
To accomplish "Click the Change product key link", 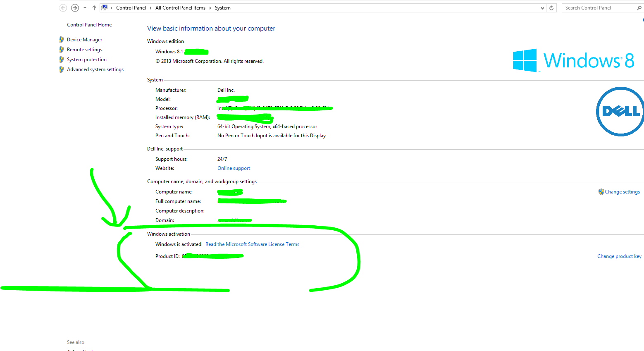I will click(x=619, y=256).
